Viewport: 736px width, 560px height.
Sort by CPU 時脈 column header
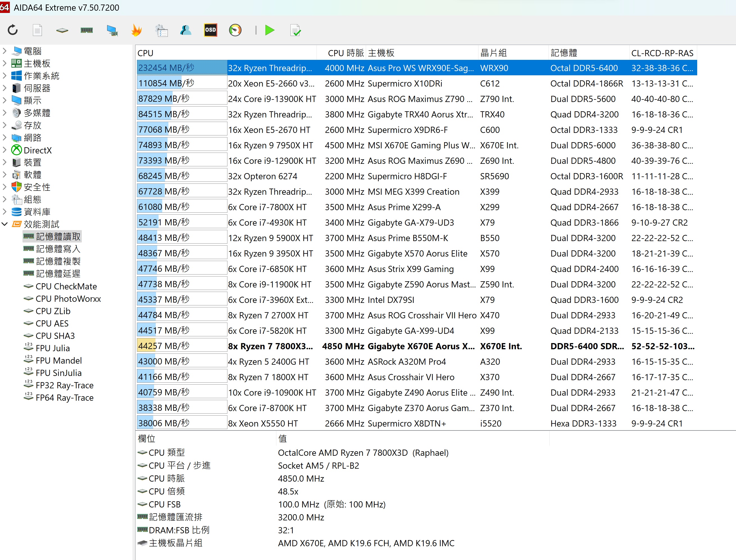pos(342,53)
